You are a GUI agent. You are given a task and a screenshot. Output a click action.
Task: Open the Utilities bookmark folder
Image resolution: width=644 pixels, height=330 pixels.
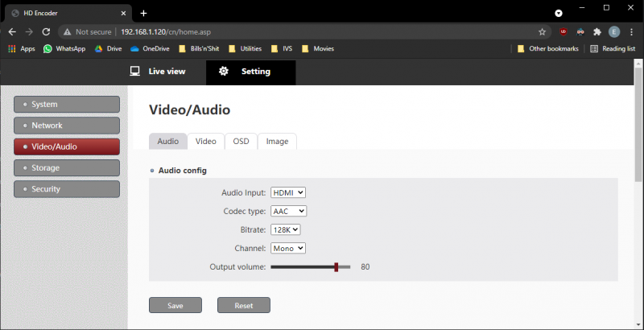246,48
